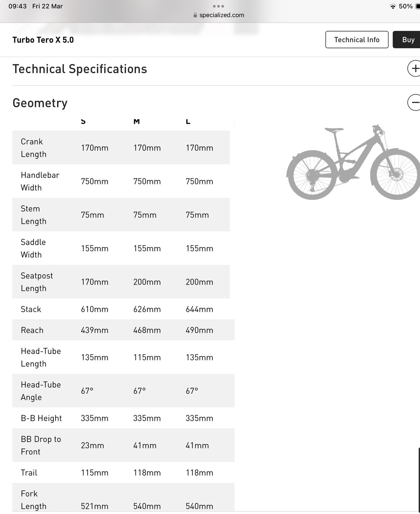The image size is (420, 514).
Task: Expand Technical Specifications with the plus icon
Action: pyautogui.click(x=414, y=69)
